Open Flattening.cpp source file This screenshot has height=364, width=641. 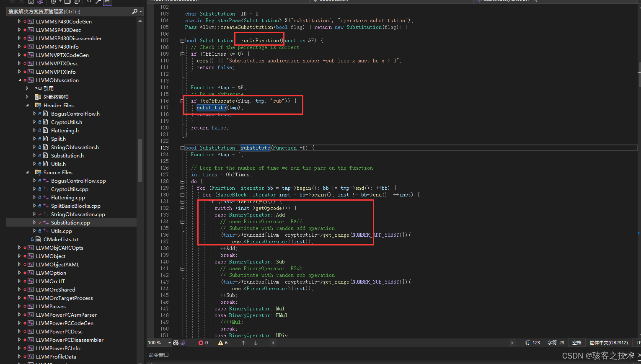click(68, 197)
